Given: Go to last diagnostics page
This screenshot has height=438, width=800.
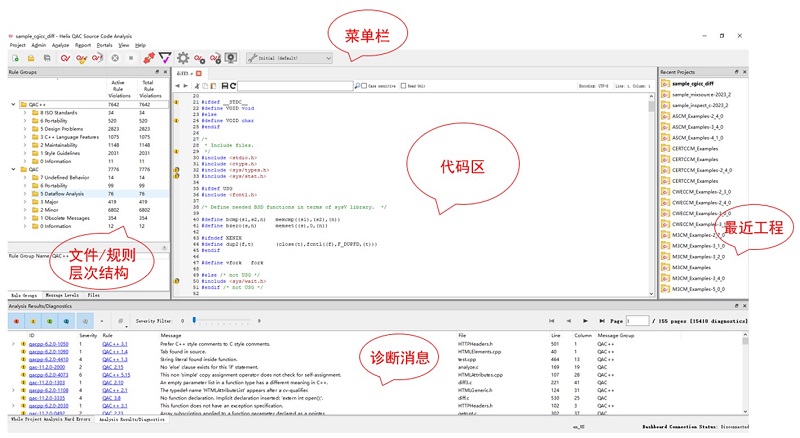Looking at the screenshot, I should pos(602,321).
